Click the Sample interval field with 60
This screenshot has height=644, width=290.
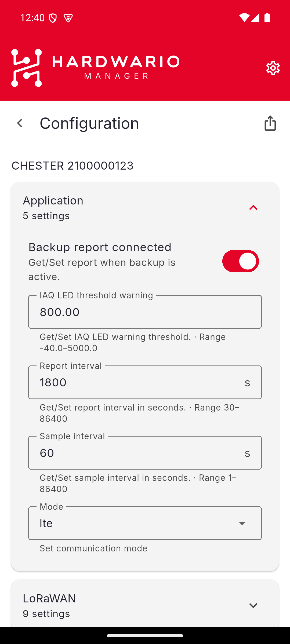(145, 453)
